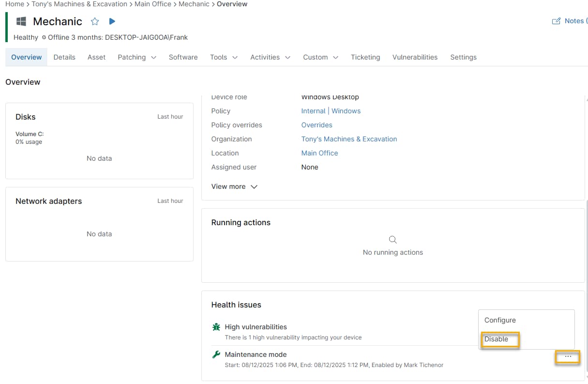588x384 pixels.
Task: Switch to the Vulnerabilities tab
Action: [415, 57]
